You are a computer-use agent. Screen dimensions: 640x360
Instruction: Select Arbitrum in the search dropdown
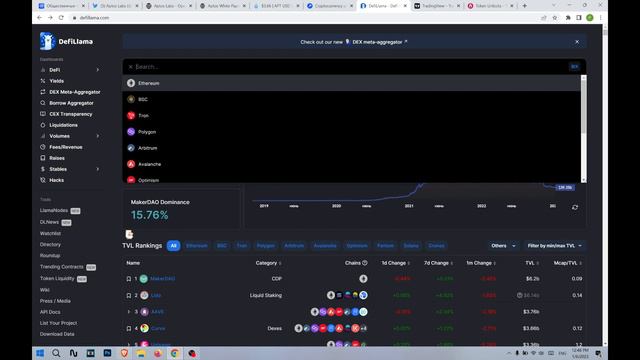coord(351,148)
